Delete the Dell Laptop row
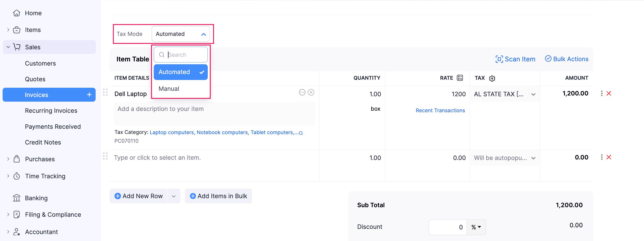644x241 pixels. 609,93
